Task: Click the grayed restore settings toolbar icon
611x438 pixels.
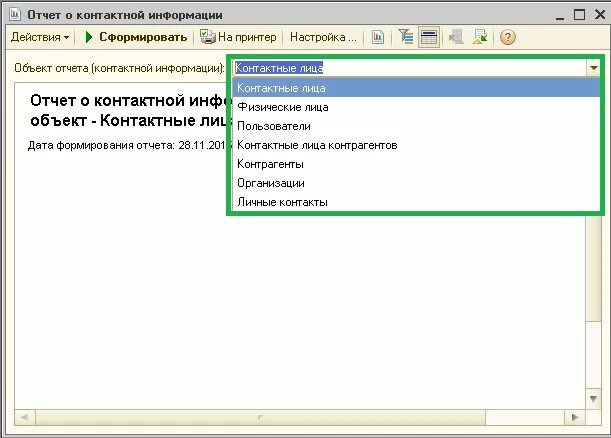Action: pos(456,37)
